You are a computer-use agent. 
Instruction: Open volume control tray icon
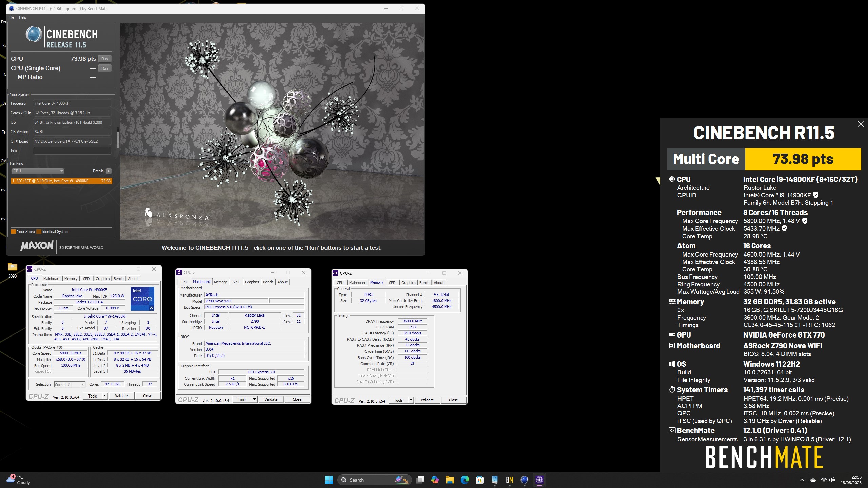(832, 480)
